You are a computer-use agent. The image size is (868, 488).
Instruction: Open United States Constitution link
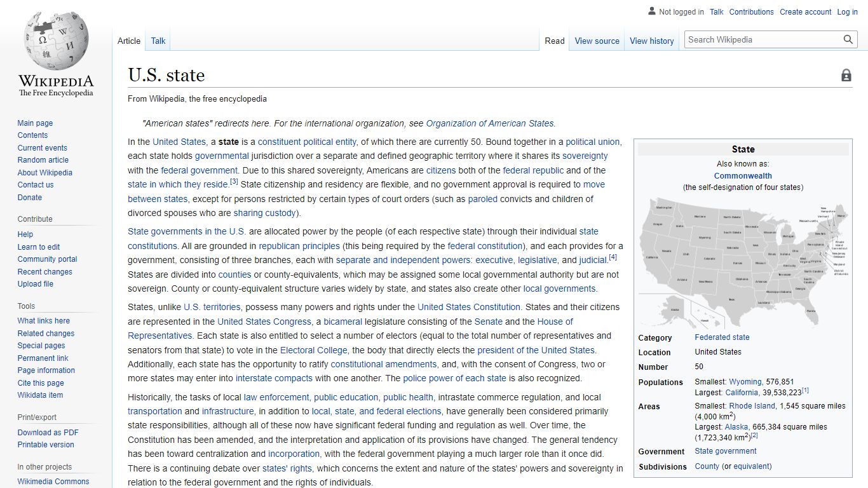(x=469, y=307)
